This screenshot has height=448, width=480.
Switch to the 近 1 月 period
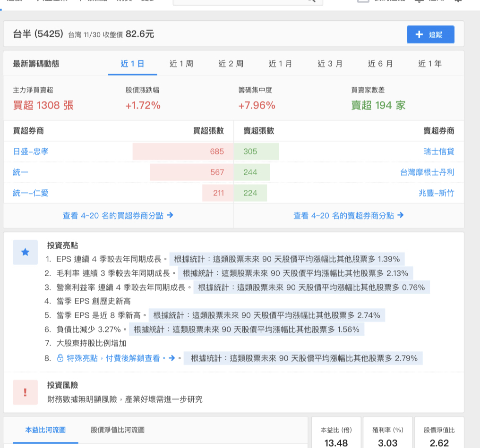tap(281, 64)
